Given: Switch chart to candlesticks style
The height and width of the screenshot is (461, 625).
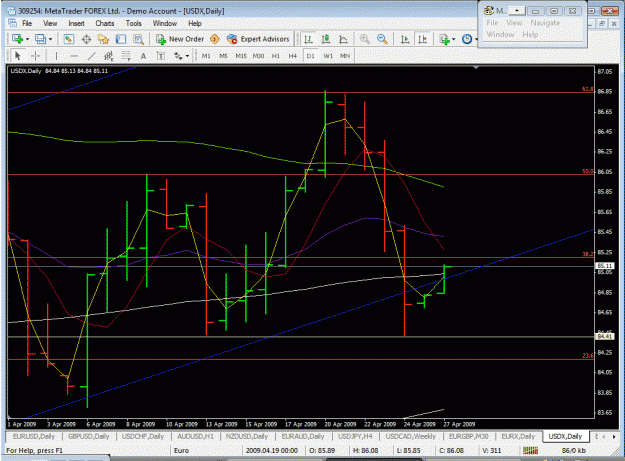Looking at the screenshot, I should 326,39.
